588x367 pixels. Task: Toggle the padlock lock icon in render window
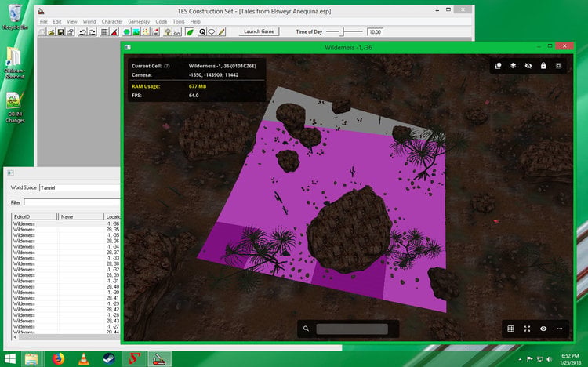[x=543, y=66]
